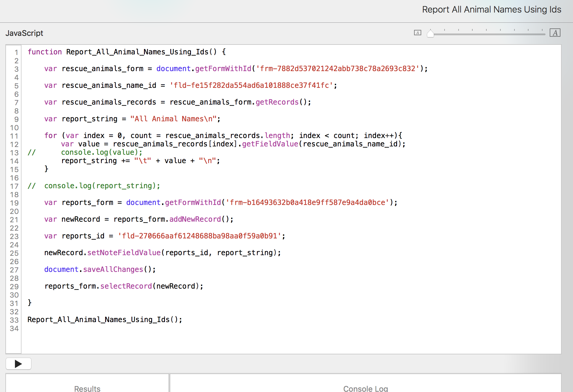This screenshot has height=392, width=573.
Task: Click the script title Report All Animal Names Using Ids
Action: [x=491, y=10]
